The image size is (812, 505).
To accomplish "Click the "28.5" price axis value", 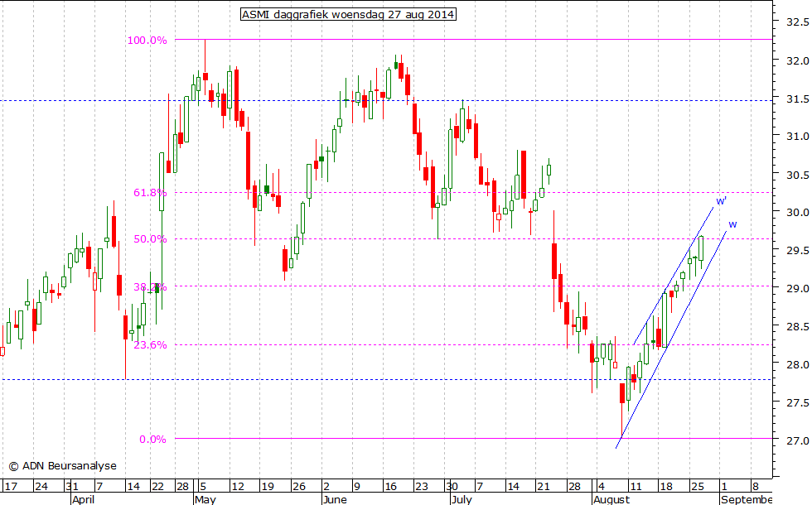I will click(x=797, y=326).
